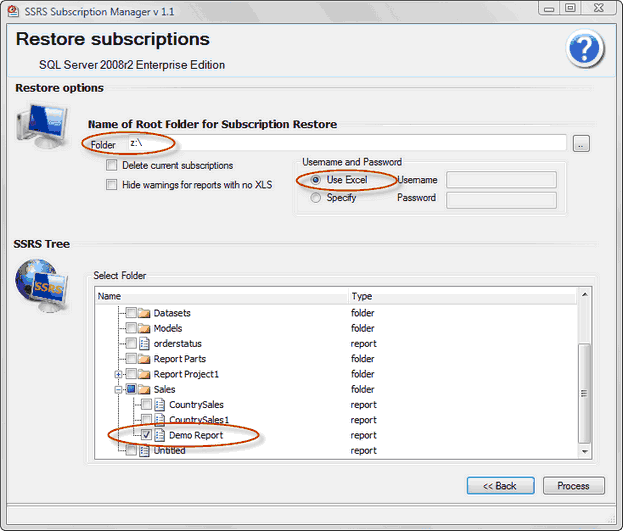Click the Folder path input field

[346, 143]
